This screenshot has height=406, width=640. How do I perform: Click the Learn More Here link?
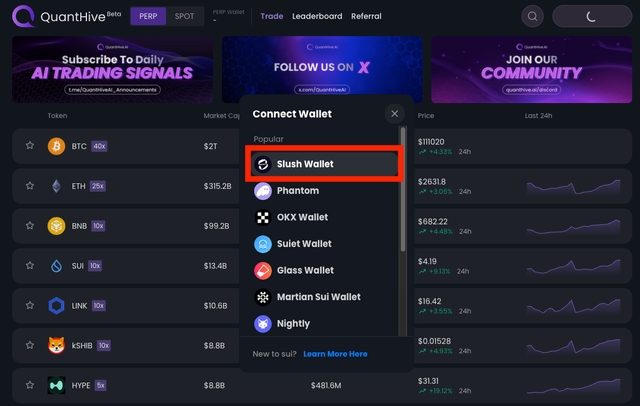tap(335, 354)
